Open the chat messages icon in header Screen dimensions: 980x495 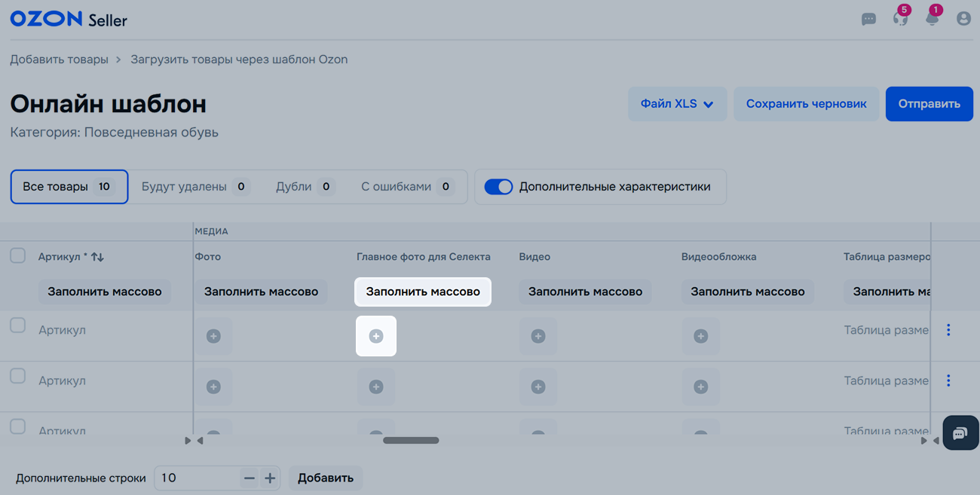coord(868,19)
